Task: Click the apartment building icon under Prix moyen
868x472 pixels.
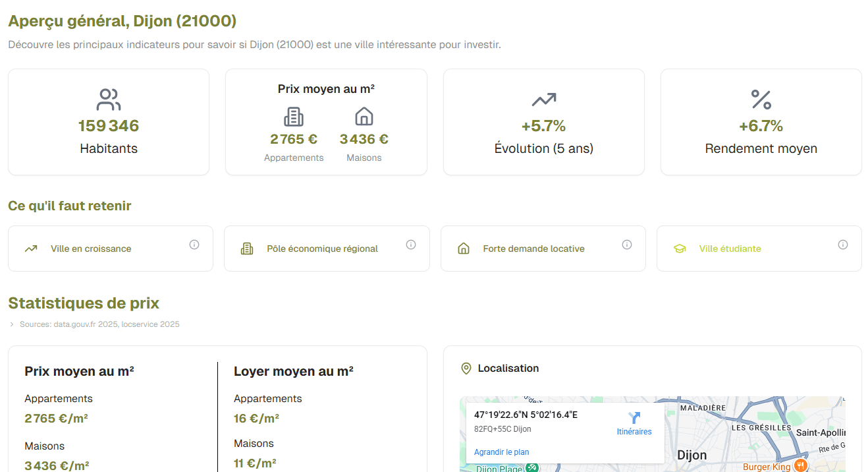Action: pos(293,117)
